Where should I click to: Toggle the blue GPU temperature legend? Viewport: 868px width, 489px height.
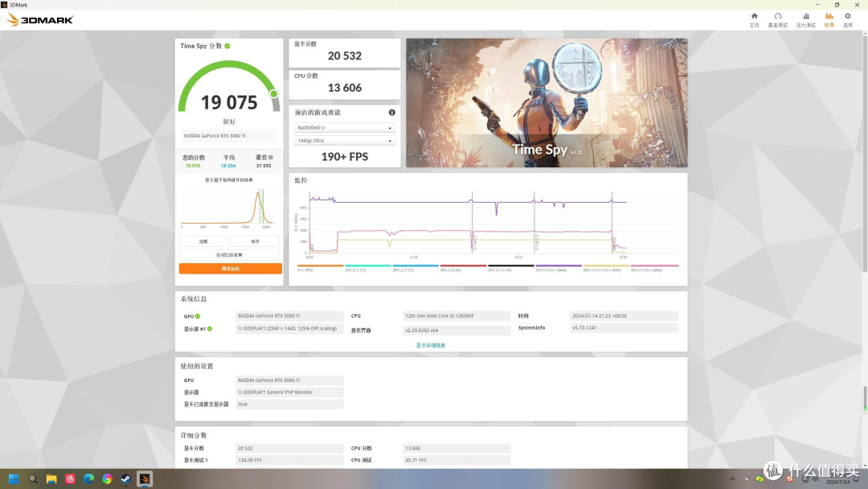coord(416,268)
